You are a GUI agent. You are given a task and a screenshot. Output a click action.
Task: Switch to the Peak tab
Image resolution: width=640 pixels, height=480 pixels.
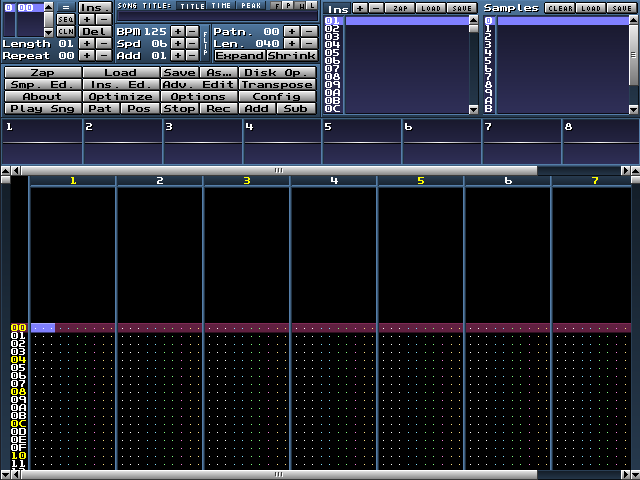coord(250,6)
